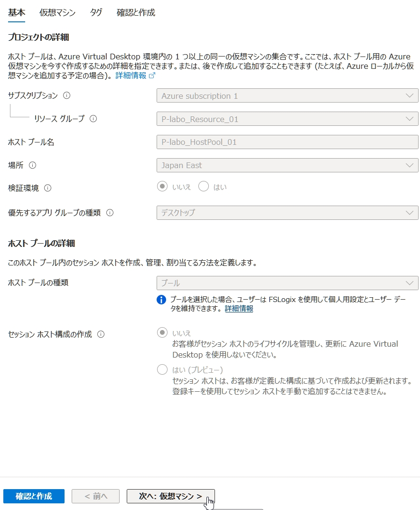Expand the P-labo_Resource_01 resource group dropdown
The width and height of the screenshot is (420, 510).
tap(288, 119)
